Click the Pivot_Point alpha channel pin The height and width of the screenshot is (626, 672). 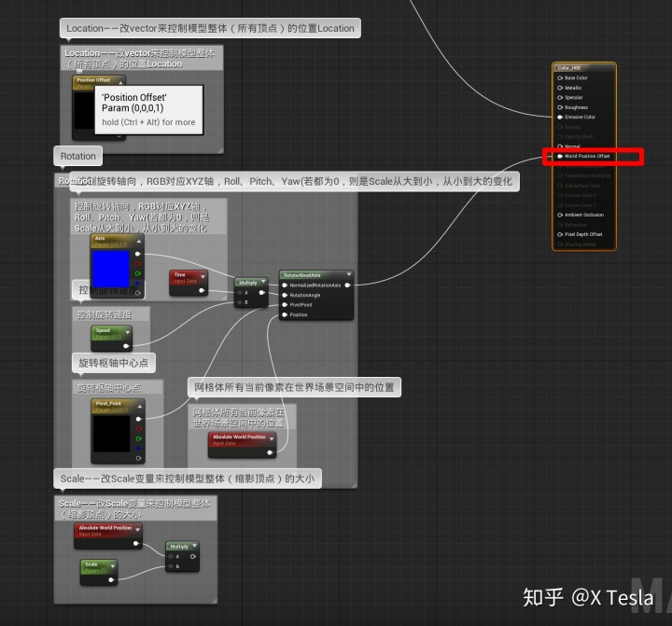(x=138, y=458)
